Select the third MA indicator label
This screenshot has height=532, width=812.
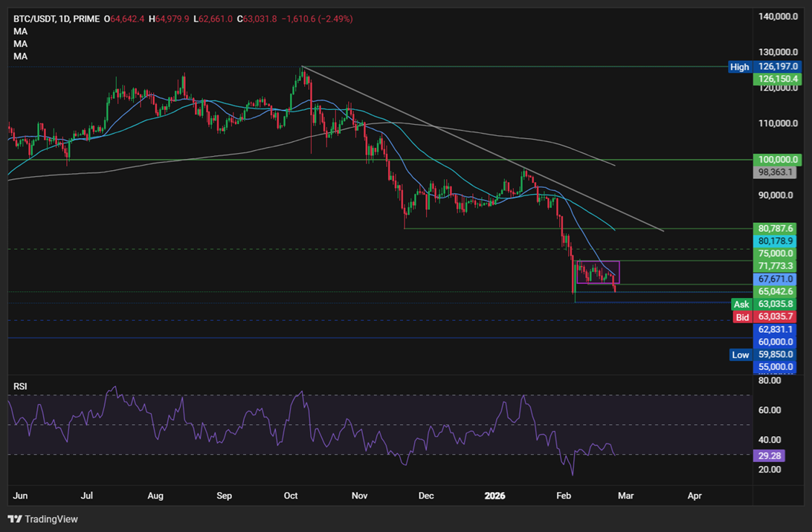21,56
